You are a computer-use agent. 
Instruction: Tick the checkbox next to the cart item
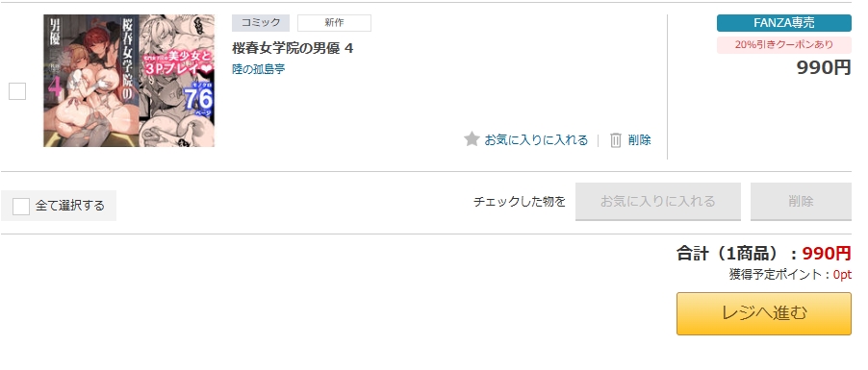point(17,91)
